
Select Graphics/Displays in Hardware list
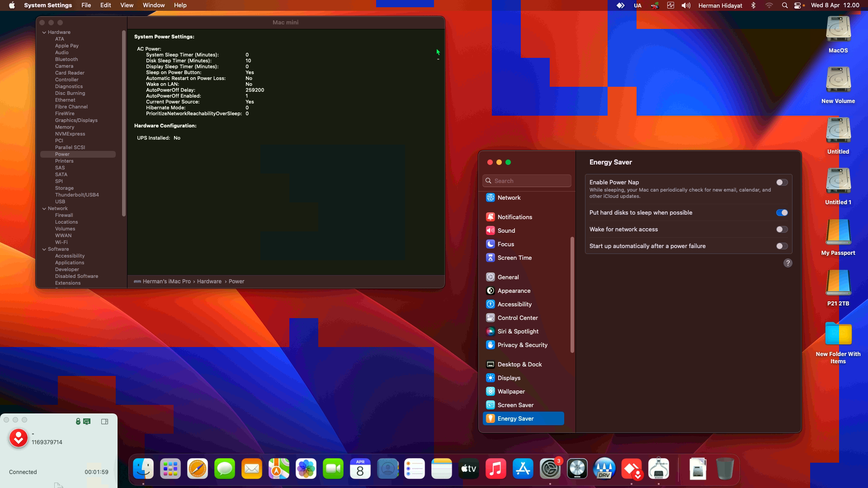tap(76, 121)
